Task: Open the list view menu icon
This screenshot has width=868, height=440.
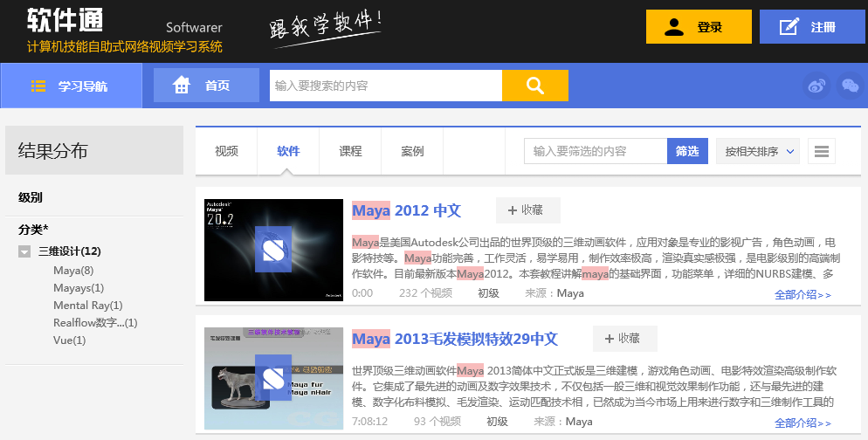Action: 822,151
